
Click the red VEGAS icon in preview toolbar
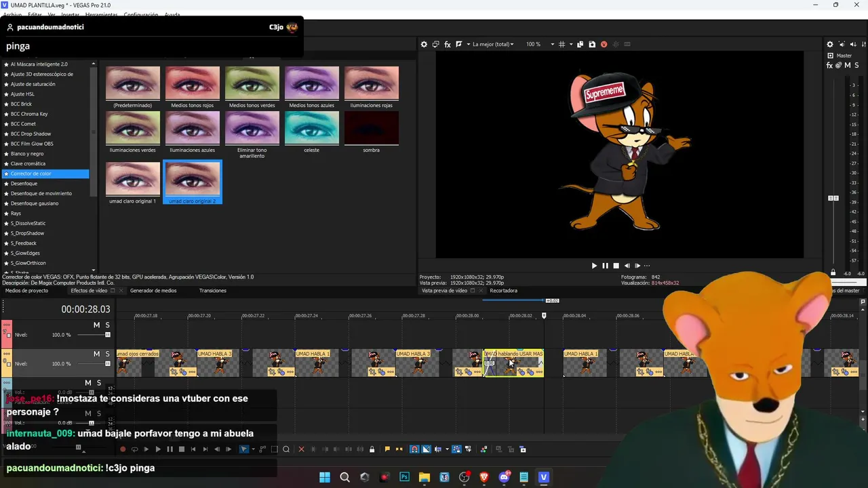pyautogui.click(x=604, y=44)
